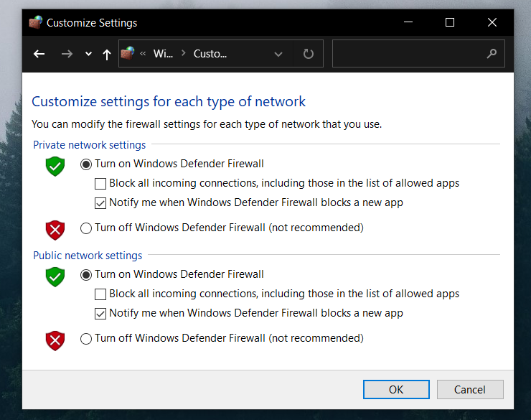
Task: Click the firewall icon in address bar
Action: 128,54
